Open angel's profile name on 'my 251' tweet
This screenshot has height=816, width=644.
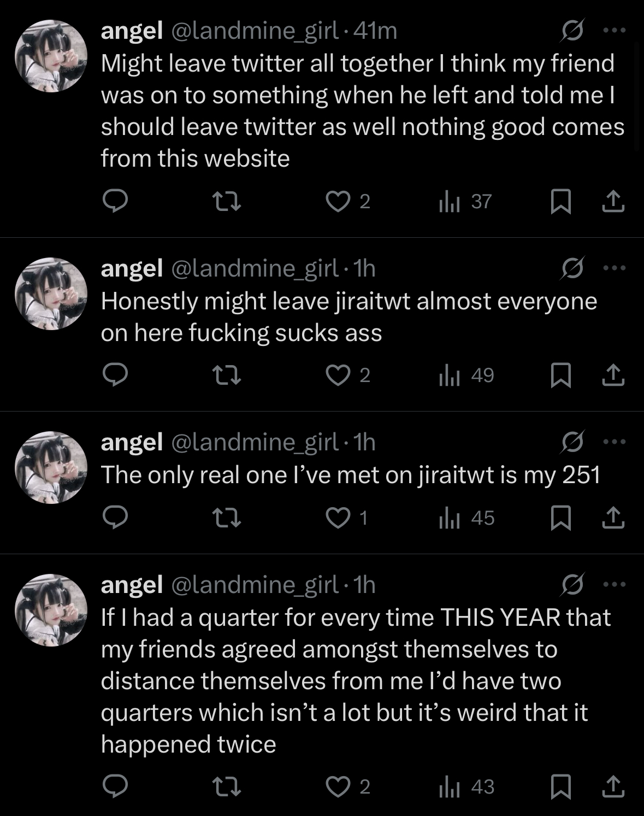click(132, 442)
